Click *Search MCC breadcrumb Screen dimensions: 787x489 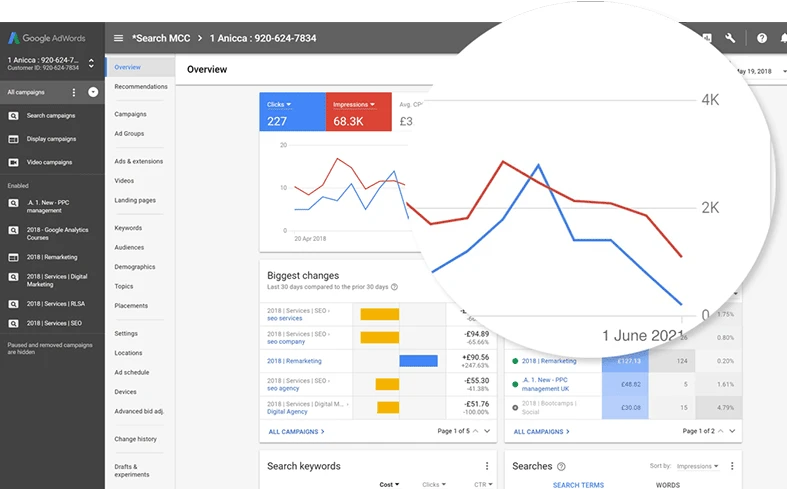(161, 38)
